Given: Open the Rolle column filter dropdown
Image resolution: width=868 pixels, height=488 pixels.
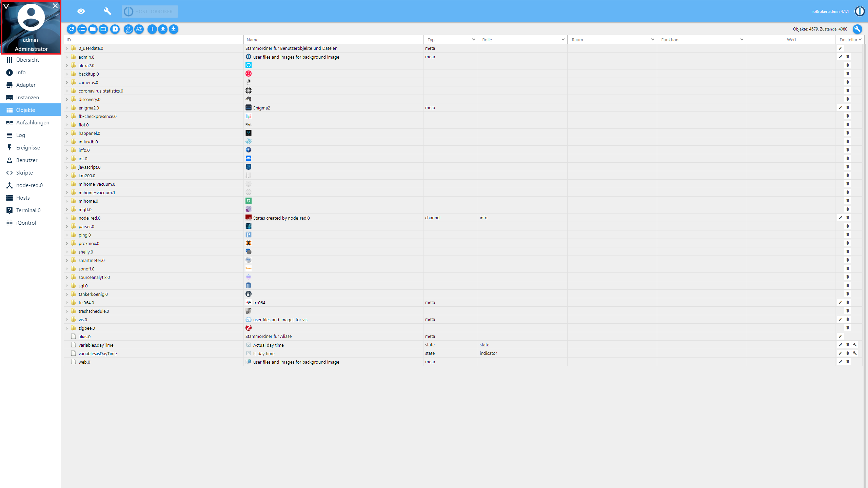Looking at the screenshot, I should pos(563,40).
